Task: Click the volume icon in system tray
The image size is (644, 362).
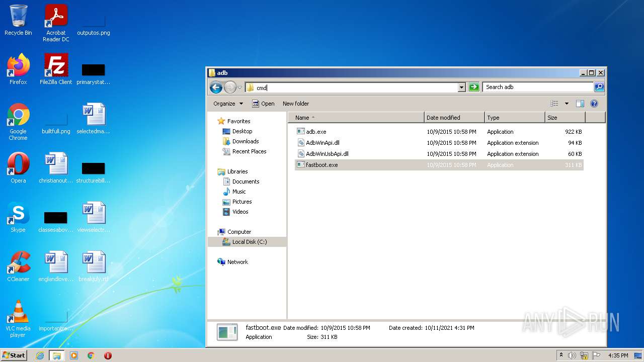Action: point(572,355)
